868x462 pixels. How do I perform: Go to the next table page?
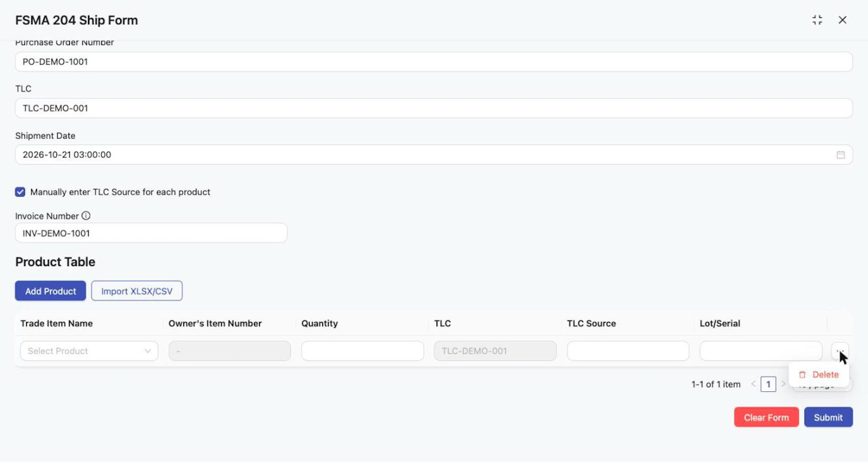pyautogui.click(x=783, y=384)
